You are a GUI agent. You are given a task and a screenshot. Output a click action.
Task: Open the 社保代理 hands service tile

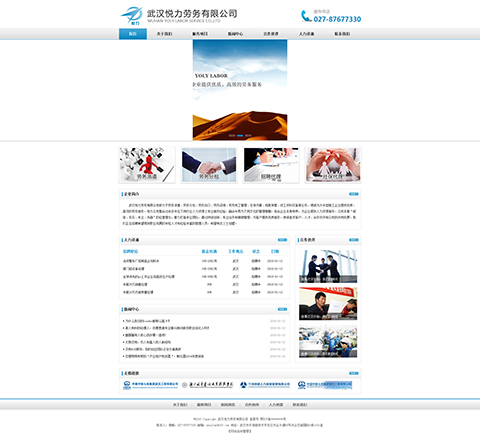point(333,165)
